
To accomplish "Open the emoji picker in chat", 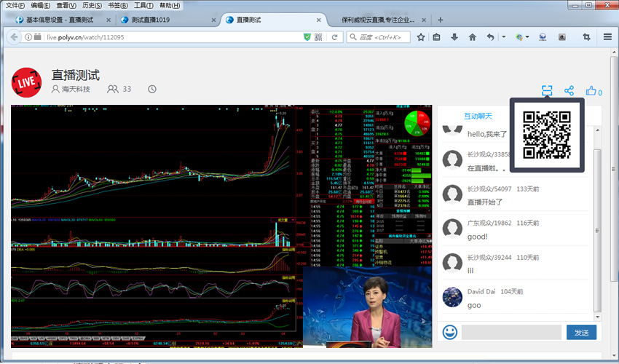I will (x=450, y=332).
